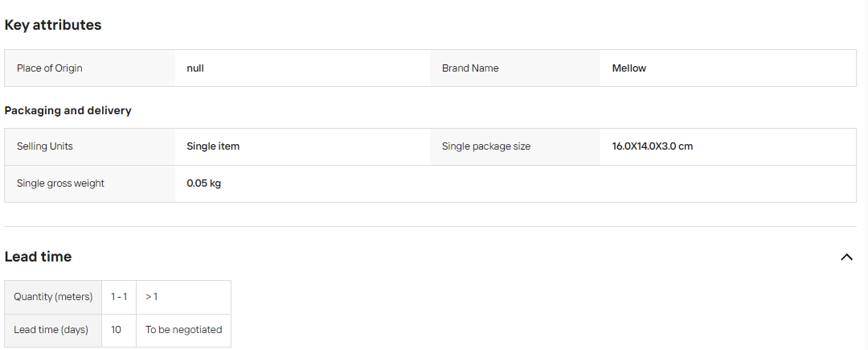Viewport: 868px width, 350px height.
Task: Click the 0.05 kg weight value
Action: point(203,183)
